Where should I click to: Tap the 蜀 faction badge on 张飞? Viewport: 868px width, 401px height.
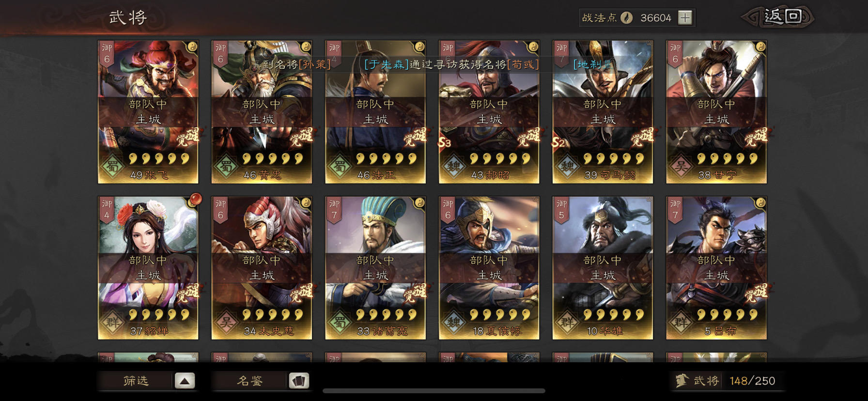point(112,166)
